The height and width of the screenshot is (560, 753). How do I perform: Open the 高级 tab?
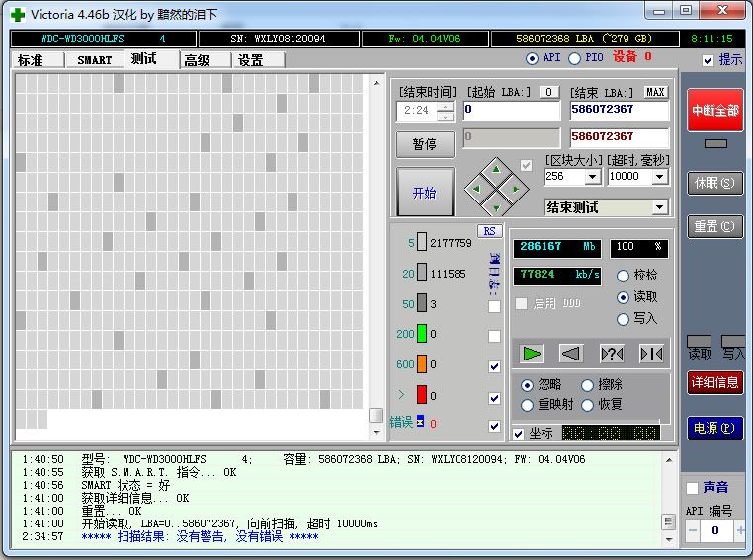click(197, 59)
